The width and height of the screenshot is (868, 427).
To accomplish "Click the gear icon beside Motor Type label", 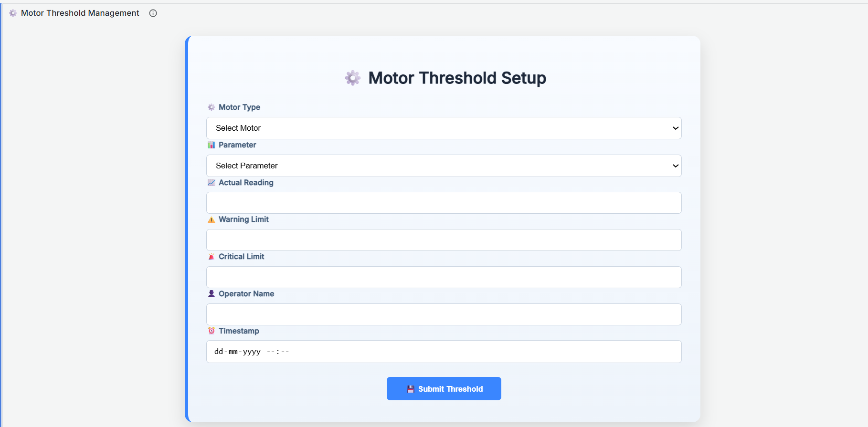I will tap(212, 107).
